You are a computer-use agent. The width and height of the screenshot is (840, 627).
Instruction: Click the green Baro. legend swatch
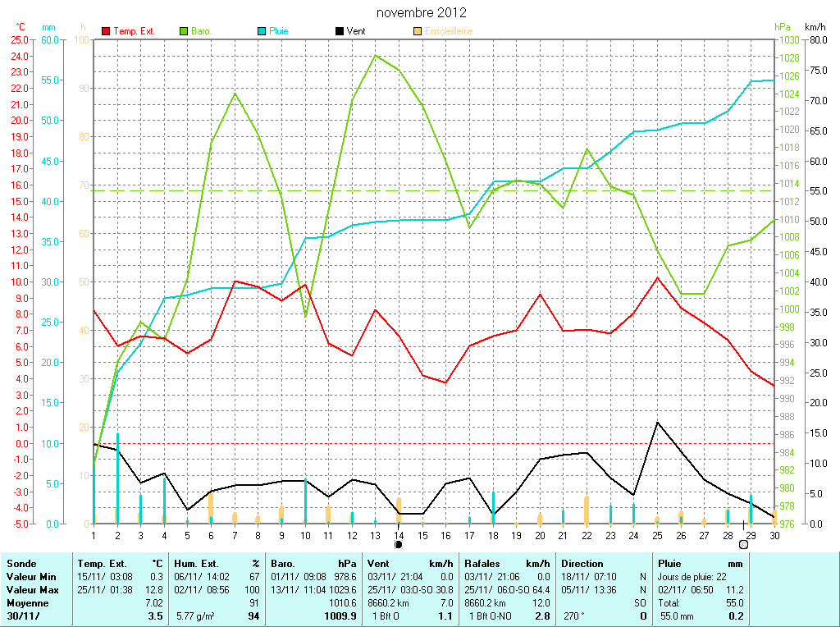(184, 31)
